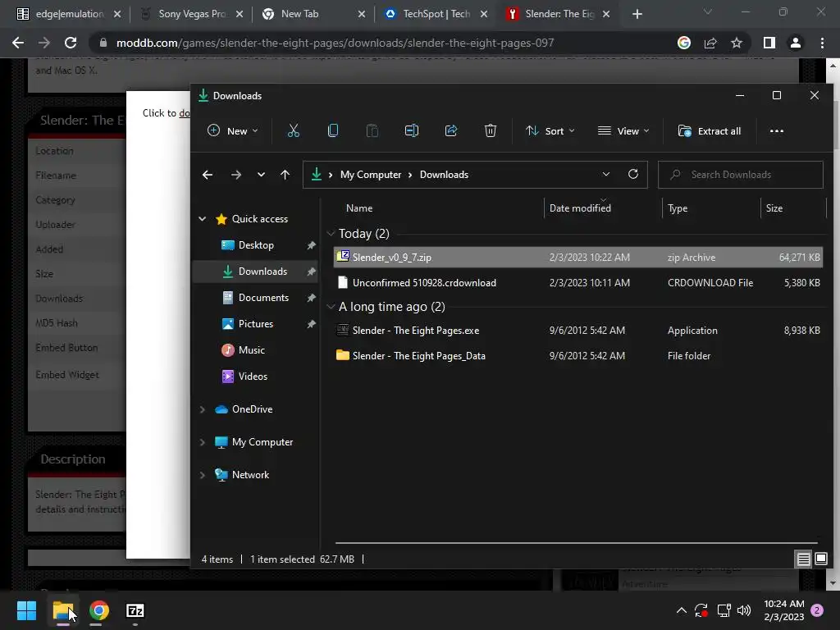Open the See more ellipsis menu
The image size is (840, 630).
[x=776, y=130]
